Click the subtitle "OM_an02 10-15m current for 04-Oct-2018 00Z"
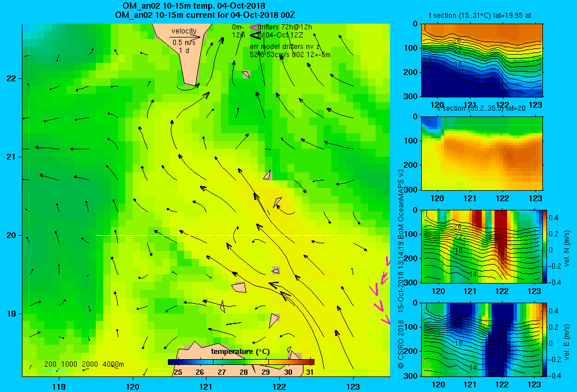 205,15
